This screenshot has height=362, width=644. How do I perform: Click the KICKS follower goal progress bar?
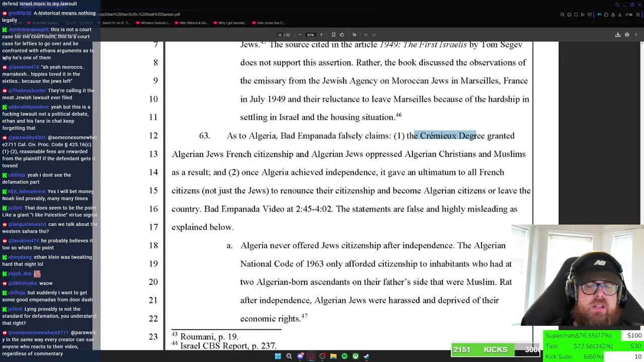pos(497,350)
